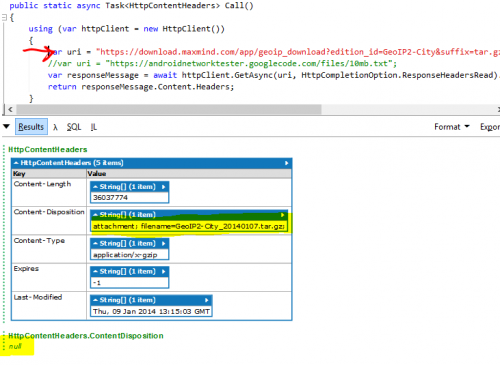This screenshot has width=500, height=365.
Task: Click the HttpContentHeaders.ContentDisposition heading
Action: (x=86, y=336)
